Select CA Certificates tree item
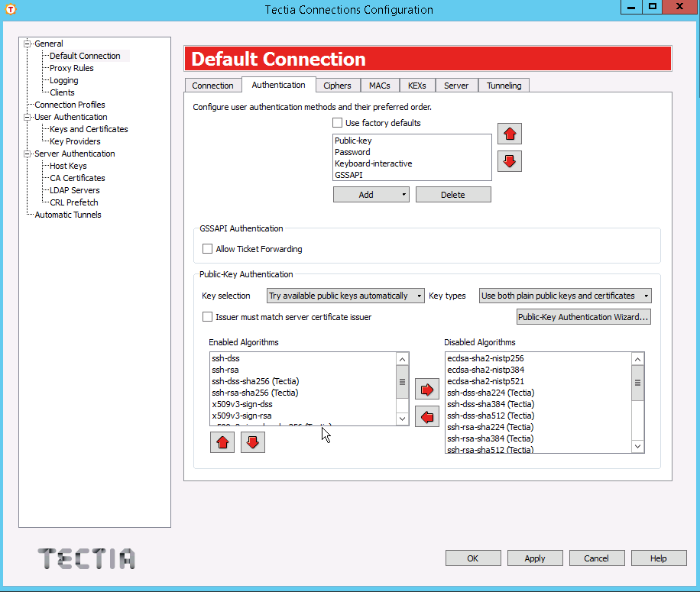Viewport: 700px width, 592px height. pyautogui.click(x=77, y=177)
